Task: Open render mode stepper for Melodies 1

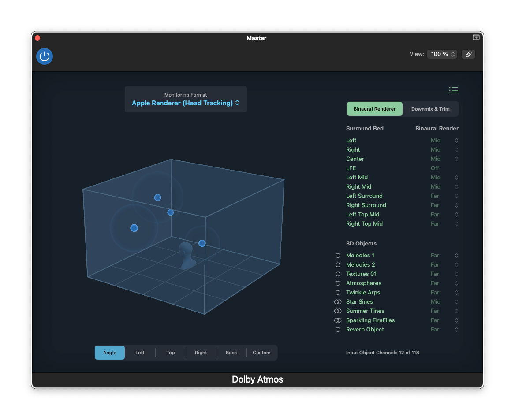Action: [x=456, y=256]
